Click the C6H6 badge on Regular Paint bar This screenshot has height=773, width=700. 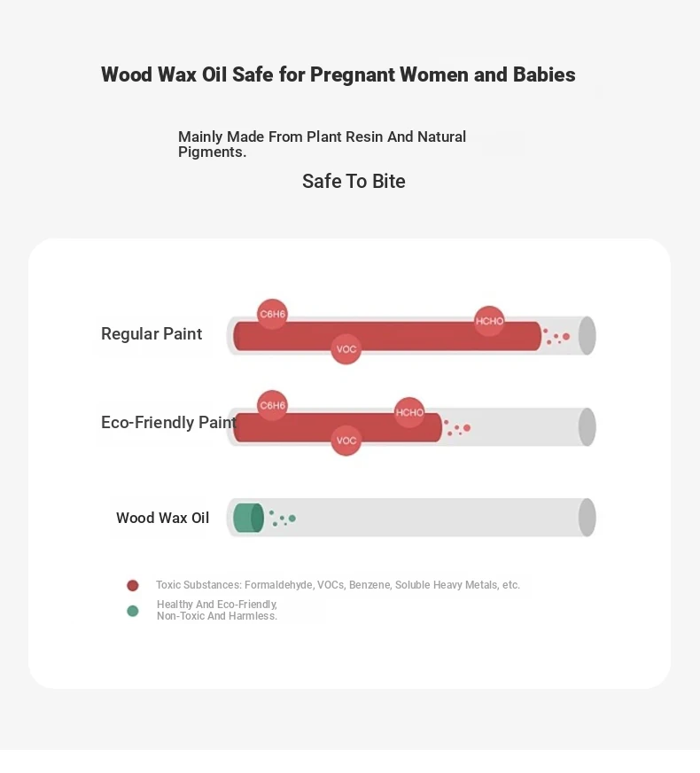(272, 314)
